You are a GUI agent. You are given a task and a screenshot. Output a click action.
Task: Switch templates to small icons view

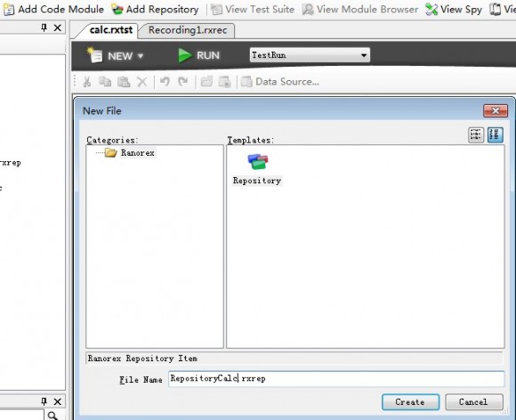(476, 134)
